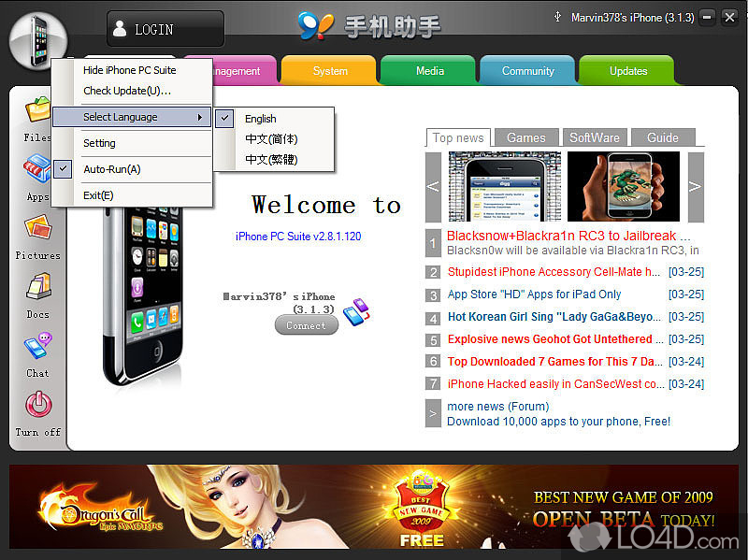The width and height of the screenshot is (748, 560).
Task: Click the Turn off power icon
Action: 38,405
